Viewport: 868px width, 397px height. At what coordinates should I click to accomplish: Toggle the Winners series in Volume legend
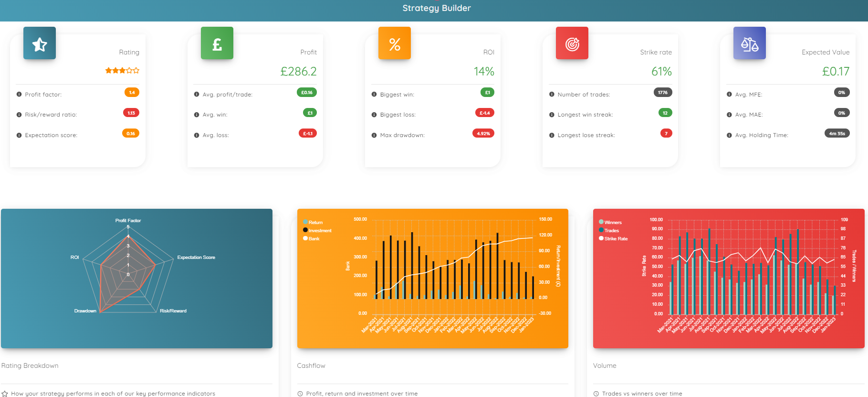coord(610,222)
